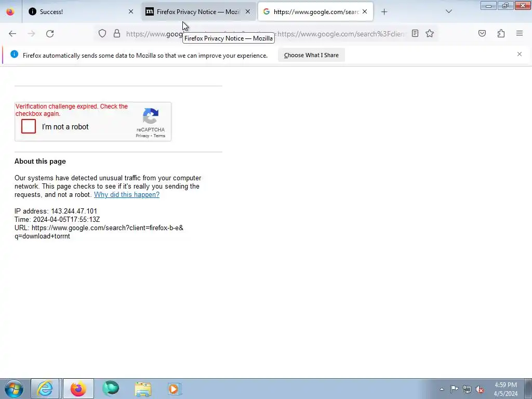Screen dimensions: 532x399
Task: Open the Save to Pocket icon
Action: click(x=482, y=33)
